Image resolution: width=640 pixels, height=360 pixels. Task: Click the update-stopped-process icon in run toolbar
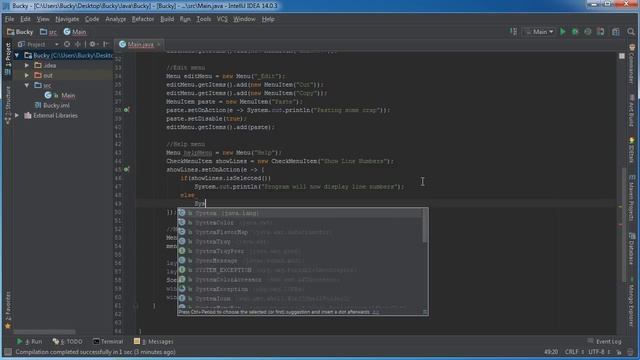tap(600, 31)
